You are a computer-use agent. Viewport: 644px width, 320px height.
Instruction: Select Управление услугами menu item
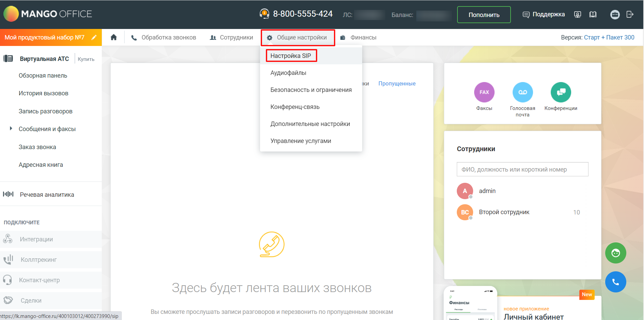click(301, 141)
